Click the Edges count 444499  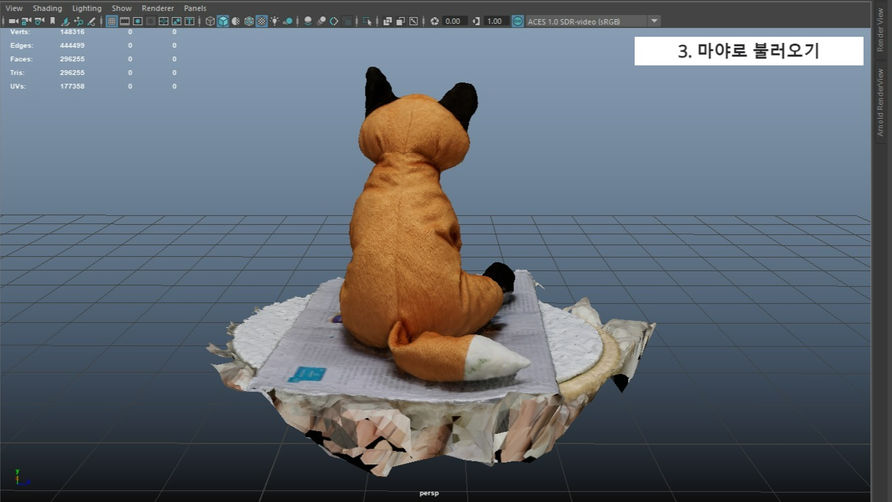pyautogui.click(x=72, y=46)
